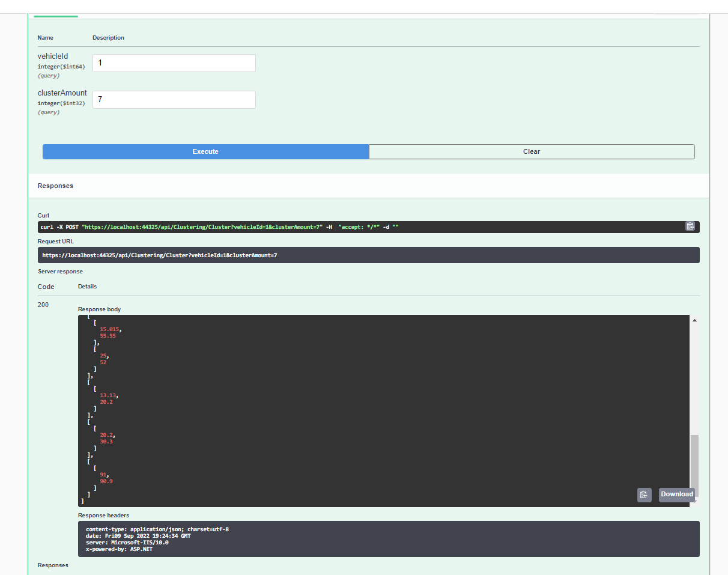Click inside the vehicleId input field
Screen dimensions: 728x575
click(x=174, y=62)
